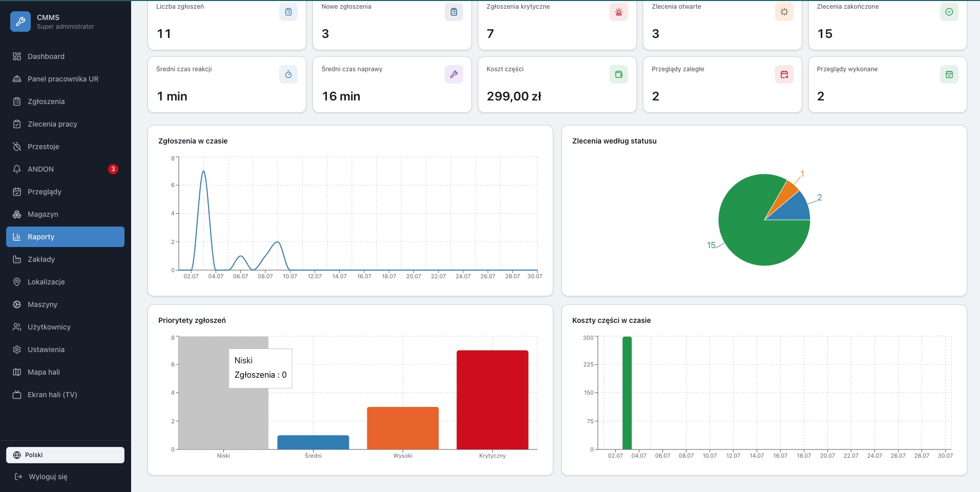Click the 'Zgłoszenia w czasie' chart title
Viewport: 980px width, 492px height.
193,141
